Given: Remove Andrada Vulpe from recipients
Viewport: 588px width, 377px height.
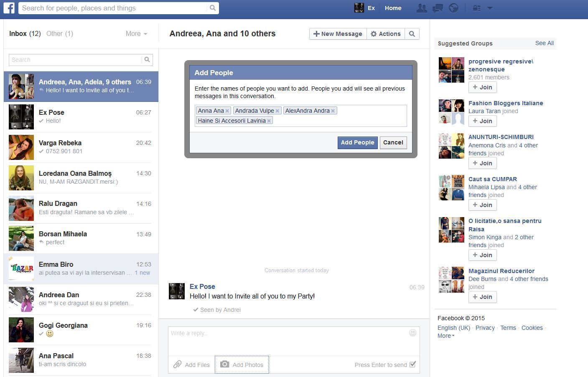Looking at the screenshot, I should coord(277,111).
